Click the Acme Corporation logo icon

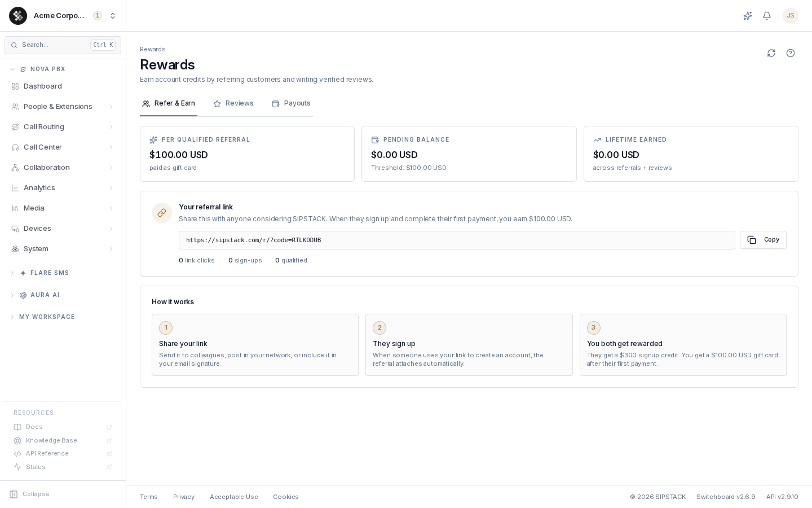tap(18, 16)
